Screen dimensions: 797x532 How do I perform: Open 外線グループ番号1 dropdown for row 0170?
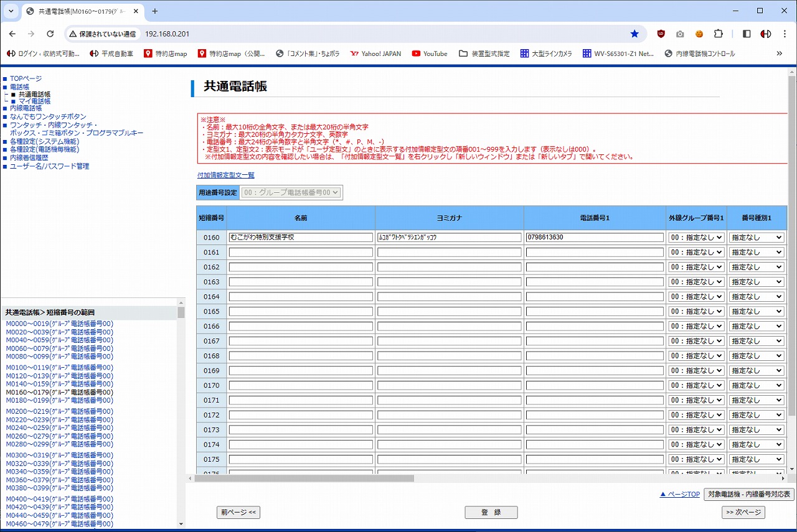tap(696, 385)
